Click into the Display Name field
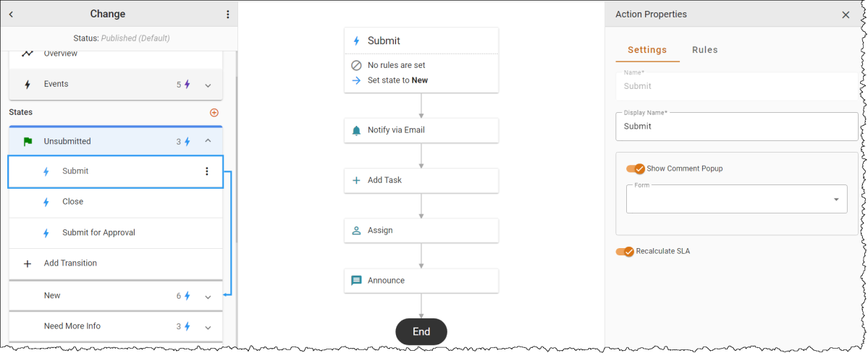The image size is (868, 353). (737, 126)
